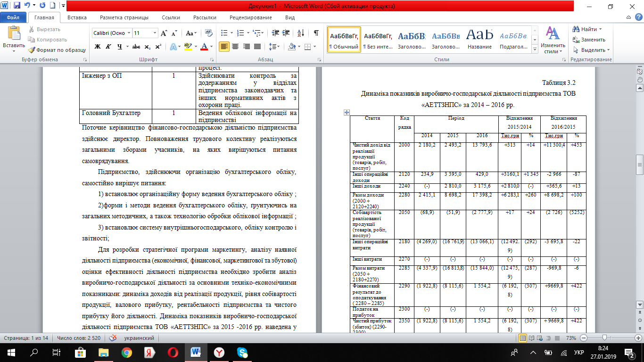Viewport: 644px width, 362px height.
Task: Open the font size dropdown
Action: tap(154, 33)
